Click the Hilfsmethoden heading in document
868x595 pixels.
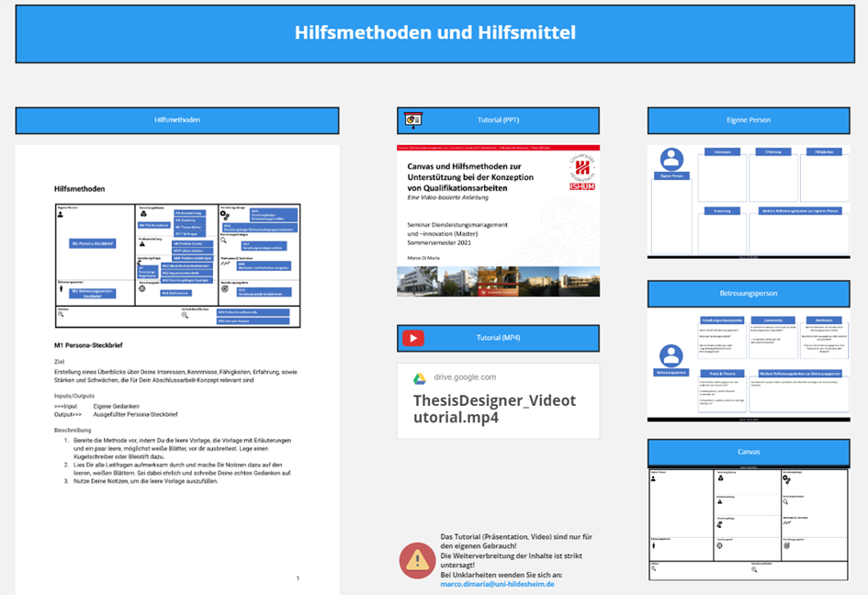pyautogui.click(x=79, y=189)
